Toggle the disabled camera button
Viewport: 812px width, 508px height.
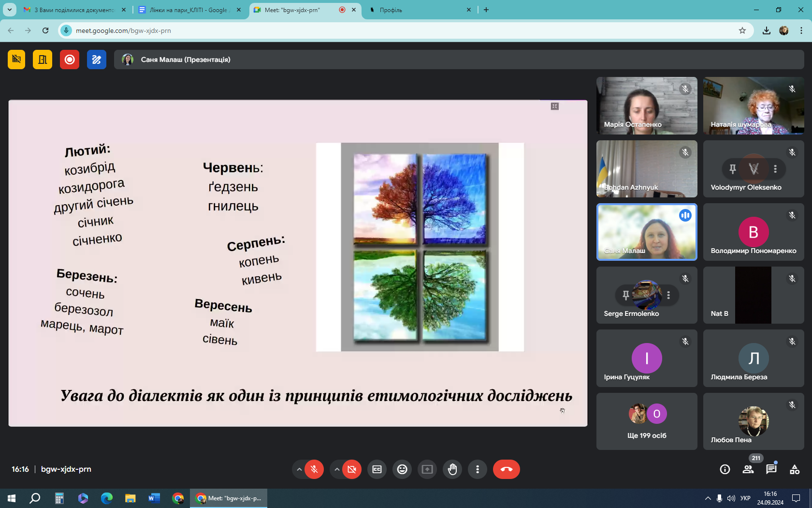point(352,469)
